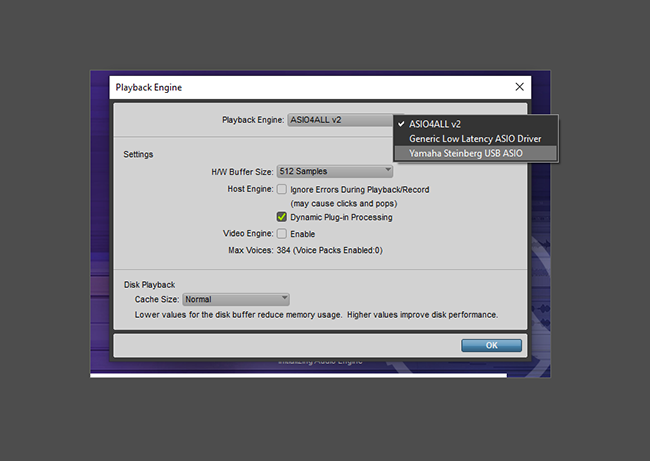Click the Max Voices value text
Image resolution: width=650 pixels, height=461 pixels.
click(330, 250)
